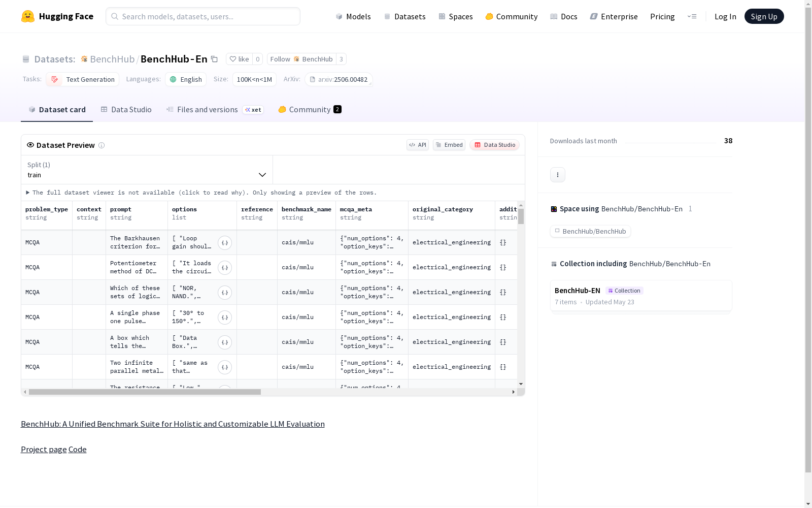Open the Code link
Screen dimensions: 812x508
tap(78, 450)
